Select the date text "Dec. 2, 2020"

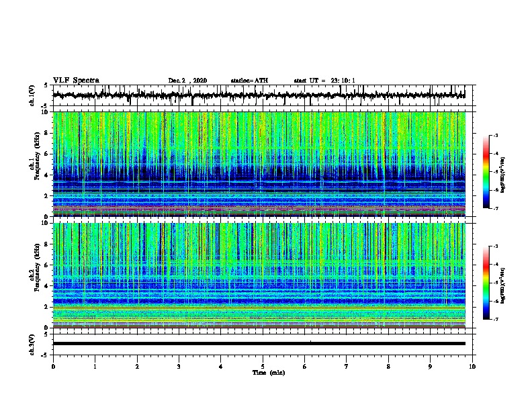point(187,81)
